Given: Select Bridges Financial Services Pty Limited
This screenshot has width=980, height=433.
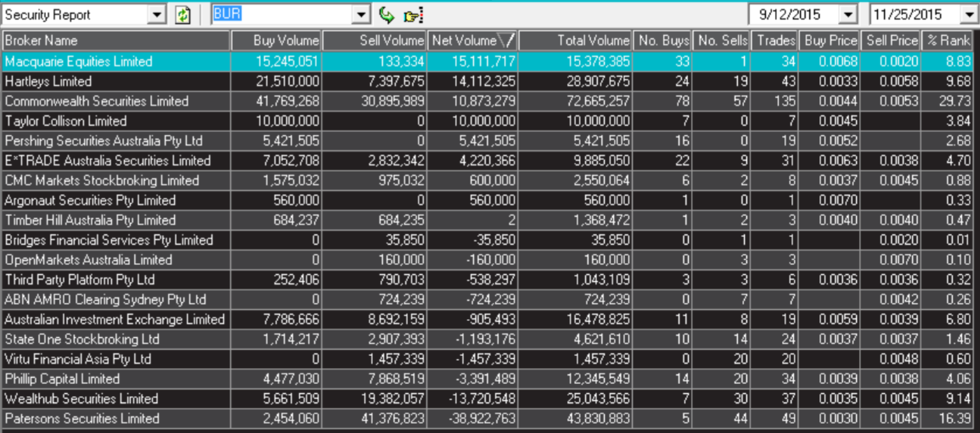Looking at the screenshot, I should point(109,241).
